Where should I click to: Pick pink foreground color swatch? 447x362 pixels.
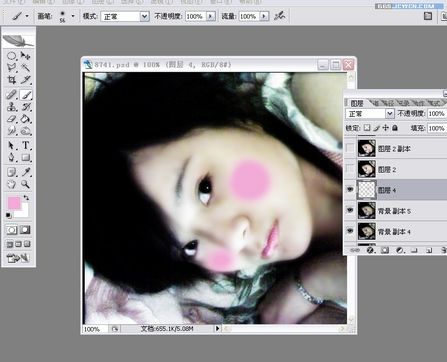pyautogui.click(x=13, y=202)
